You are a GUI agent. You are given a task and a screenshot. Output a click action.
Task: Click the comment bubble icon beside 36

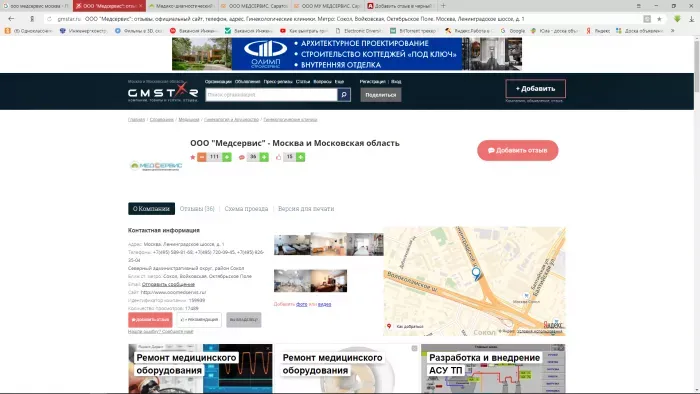[242, 157]
